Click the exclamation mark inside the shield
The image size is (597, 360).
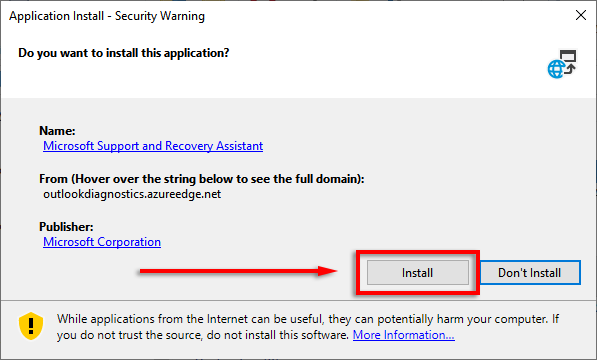[31, 326]
